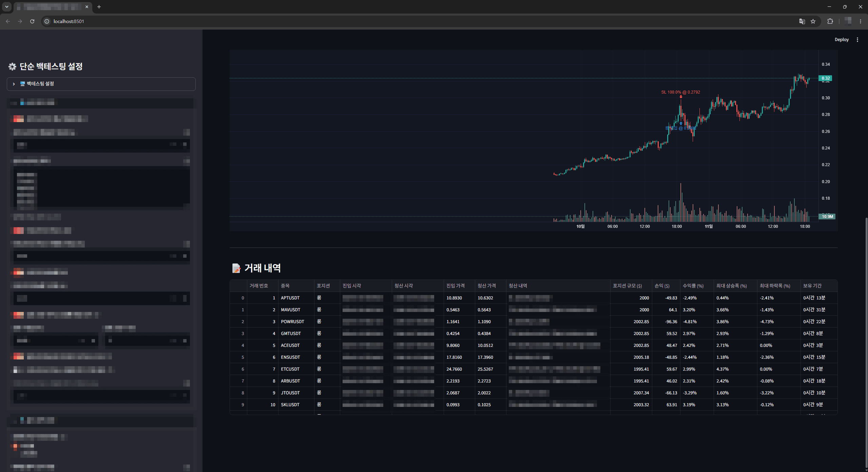Screen dimensions: 868x472
Task: Select the ETCUSDT cell
Action: click(296, 369)
